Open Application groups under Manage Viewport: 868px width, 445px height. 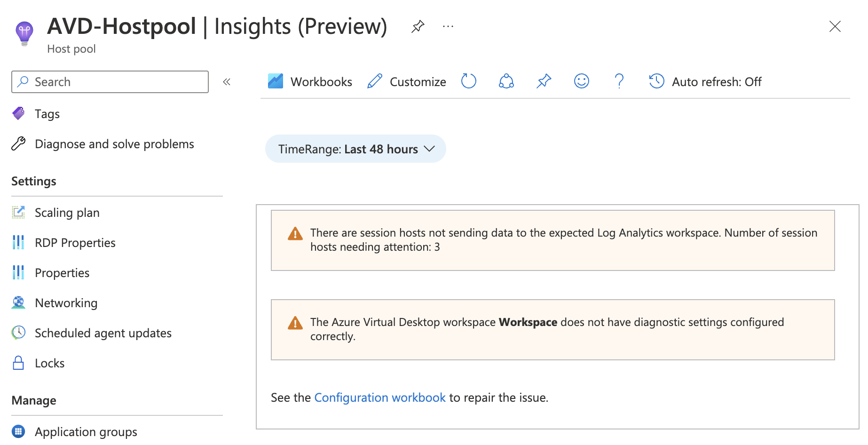86,431
